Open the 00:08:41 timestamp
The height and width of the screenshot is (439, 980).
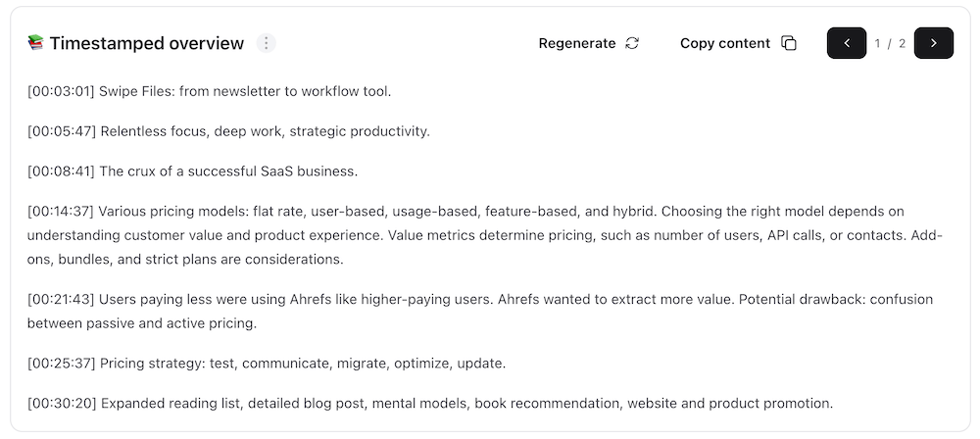tap(61, 171)
